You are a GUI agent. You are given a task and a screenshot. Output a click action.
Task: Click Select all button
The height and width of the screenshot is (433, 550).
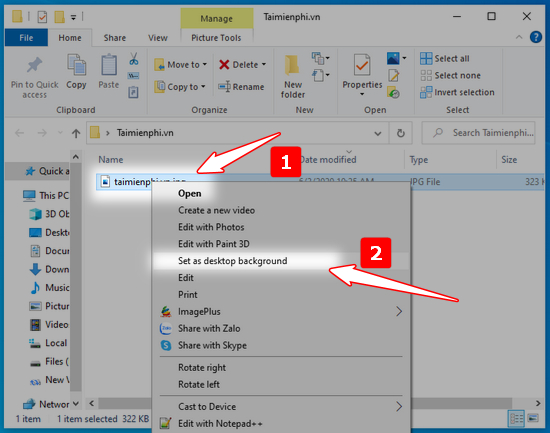(x=444, y=58)
